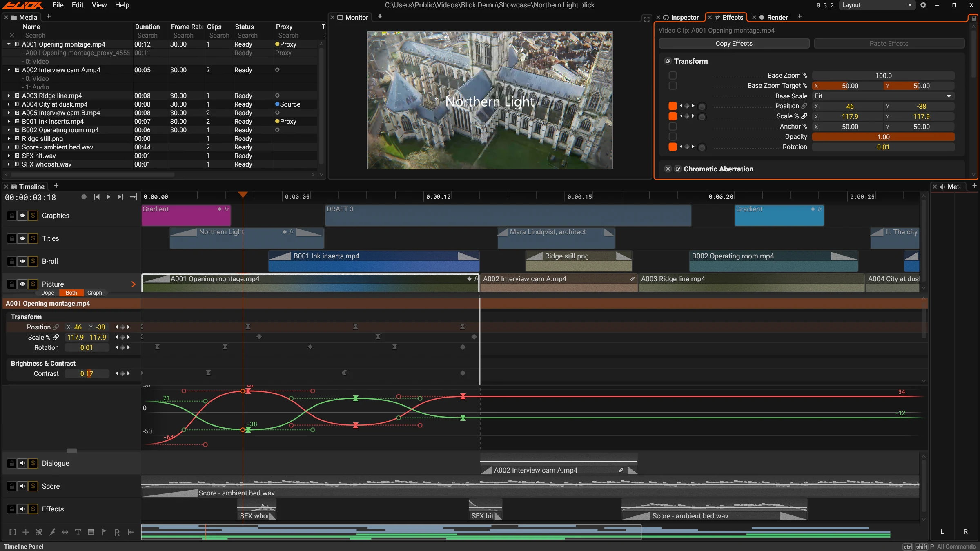Screen dimensions: 980x551
Task: Switch keyframe view to Dope
Action: (47, 293)
